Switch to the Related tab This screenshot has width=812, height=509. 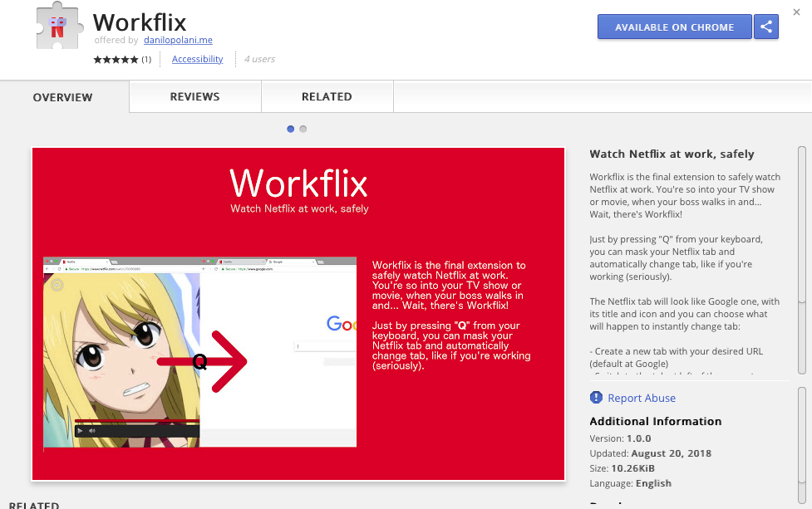327,96
